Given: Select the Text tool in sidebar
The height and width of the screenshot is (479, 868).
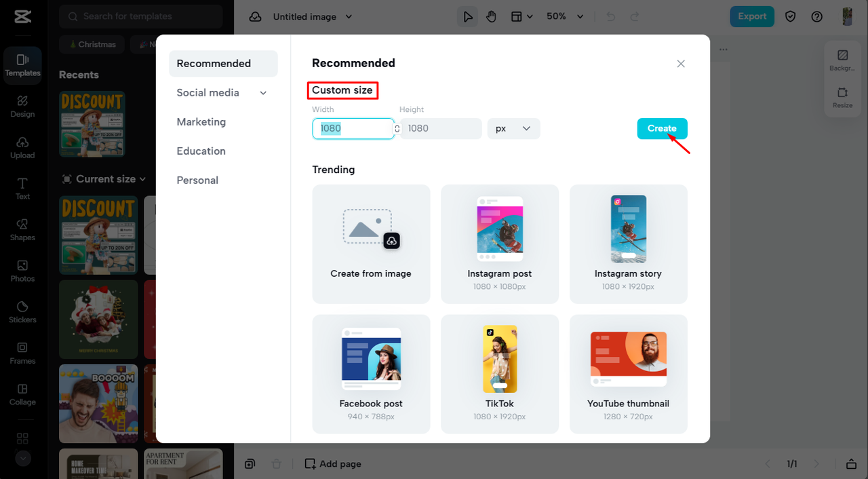Looking at the screenshot, I should click(22, 189).
